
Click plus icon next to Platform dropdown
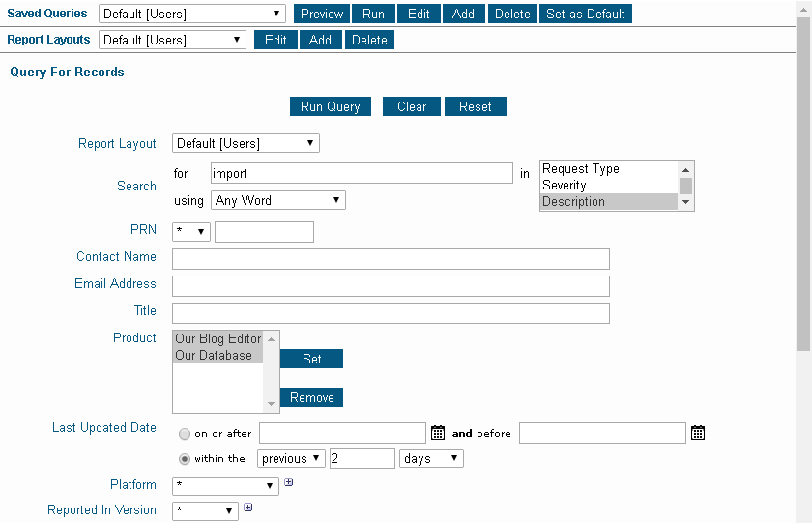coord(289,482)
